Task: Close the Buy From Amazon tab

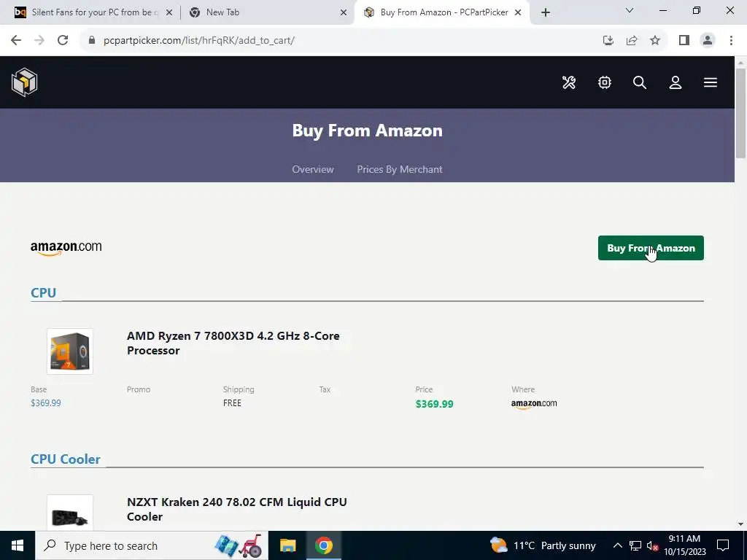Action: click(518, 12)
